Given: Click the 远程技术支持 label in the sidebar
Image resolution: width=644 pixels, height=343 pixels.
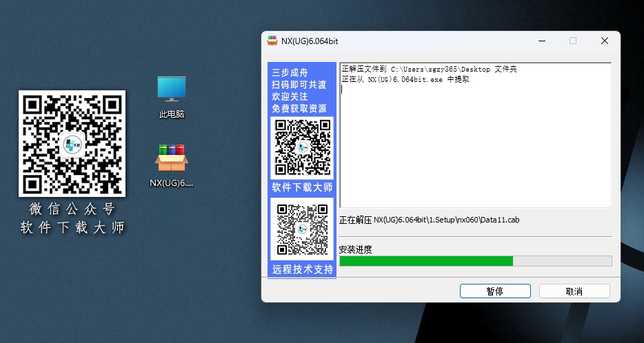Looking at the screenshot, I should (x=303, y=269).
